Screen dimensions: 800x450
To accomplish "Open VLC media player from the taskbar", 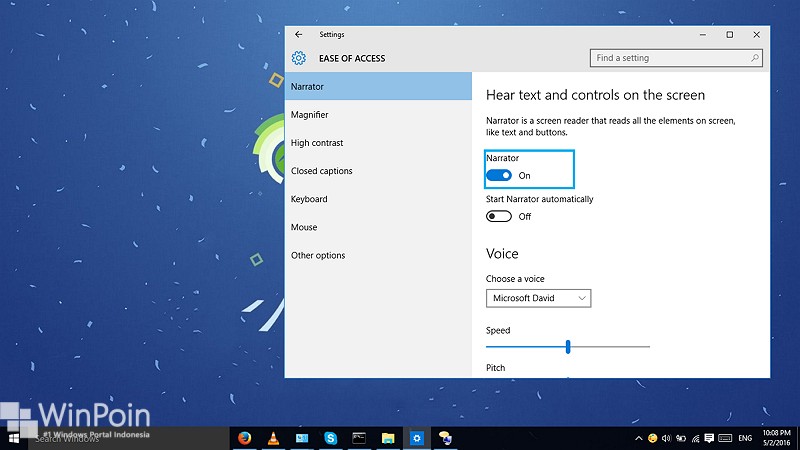I will pos(273,438).
